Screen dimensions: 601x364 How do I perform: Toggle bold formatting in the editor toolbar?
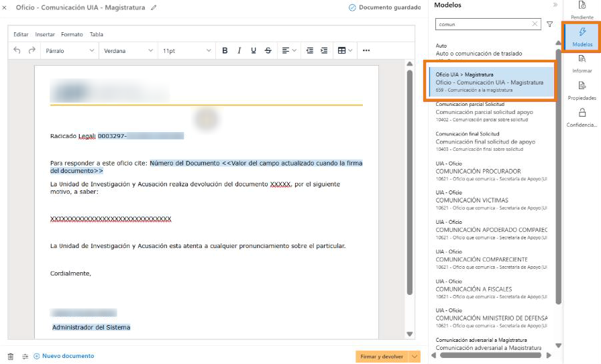(225, 50)
